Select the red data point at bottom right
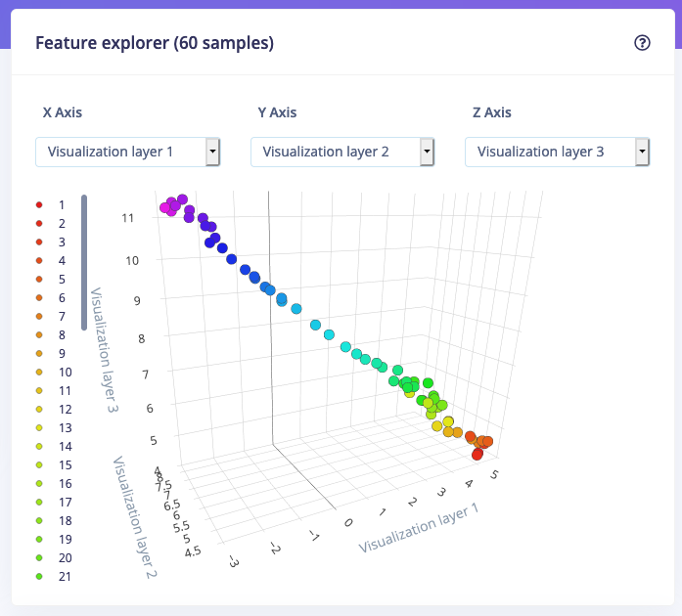This screenshot has width=682, height=616. [x=477, y=455]
